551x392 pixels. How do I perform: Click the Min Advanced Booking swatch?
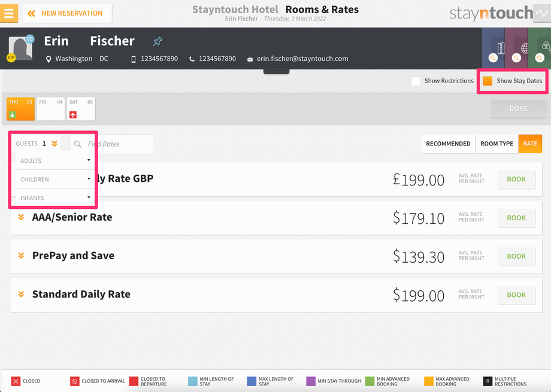click(x=370, y=381)
